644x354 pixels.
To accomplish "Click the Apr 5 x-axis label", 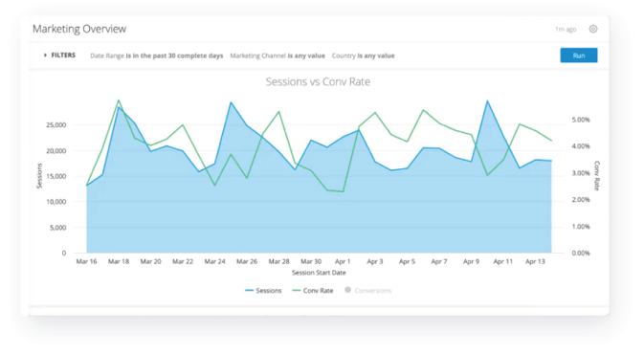I will point(407,261).
